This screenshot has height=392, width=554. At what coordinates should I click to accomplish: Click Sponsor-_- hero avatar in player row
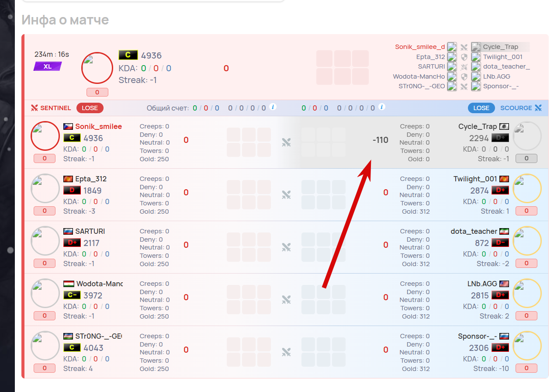(527, 346)
